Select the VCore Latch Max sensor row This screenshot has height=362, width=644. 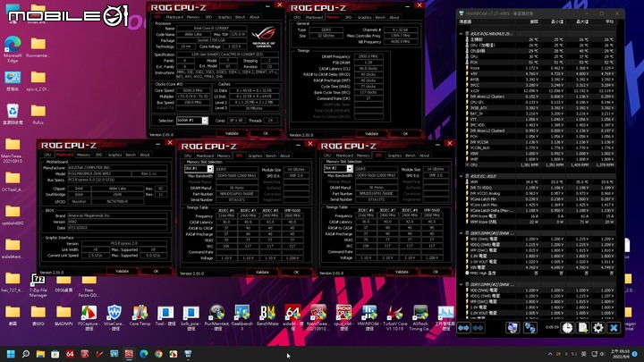click(x=539, y=205)
